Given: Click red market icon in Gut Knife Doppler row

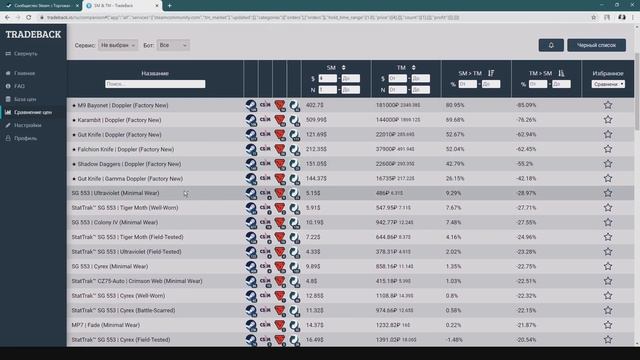Looking at the screenshot, I should point(280,135).
